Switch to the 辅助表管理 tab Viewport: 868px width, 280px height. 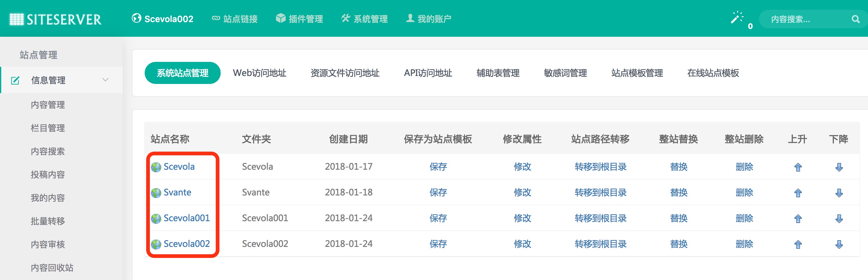click(498, 73)
